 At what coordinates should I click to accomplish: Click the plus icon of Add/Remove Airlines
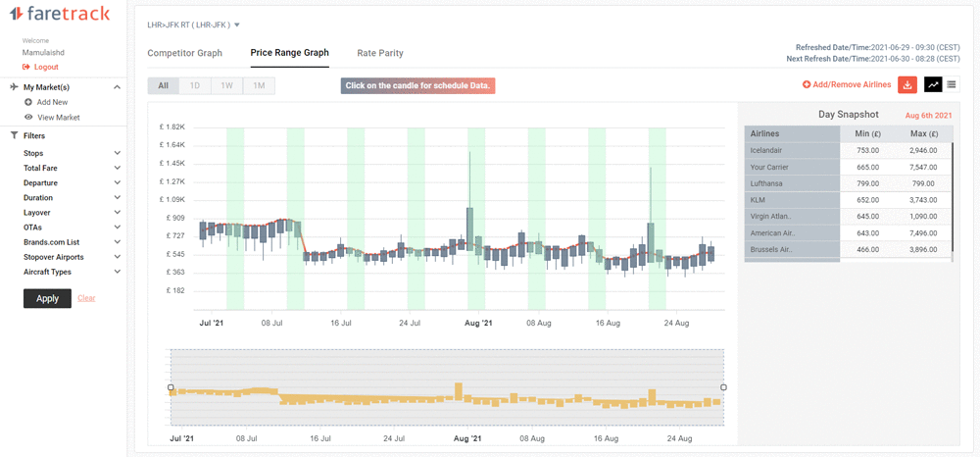click(807, 84)
